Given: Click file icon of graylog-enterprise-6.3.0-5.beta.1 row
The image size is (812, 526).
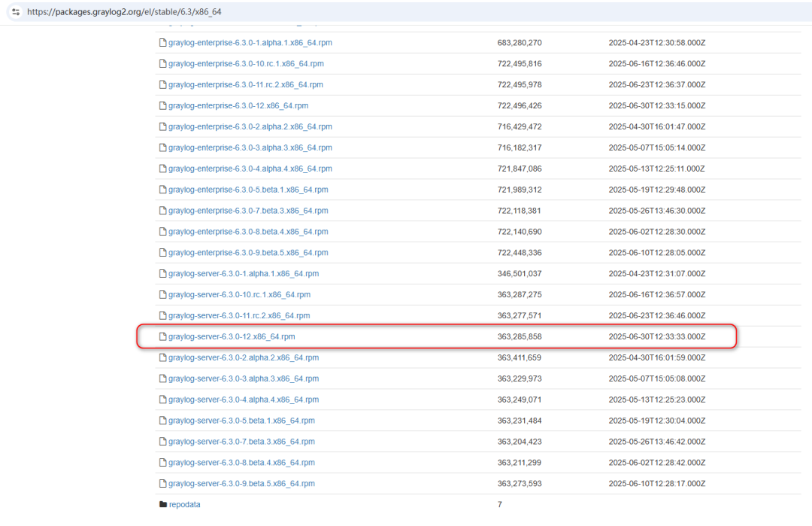Looking at the screenshot, I should pos(162,190).
